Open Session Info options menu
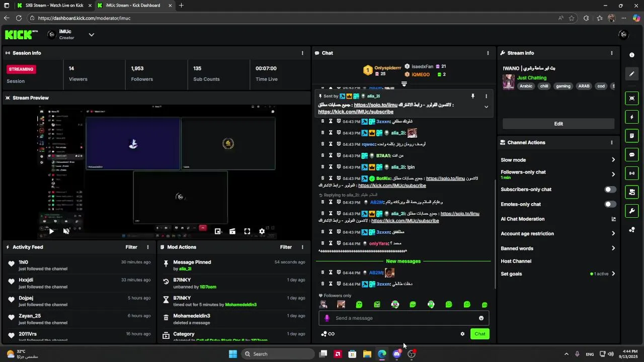 (x=302, y=53)
